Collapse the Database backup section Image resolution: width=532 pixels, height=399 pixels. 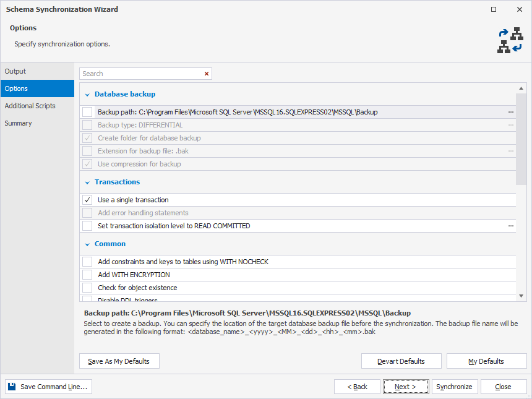pyautogui.click(x=87, y=93)
